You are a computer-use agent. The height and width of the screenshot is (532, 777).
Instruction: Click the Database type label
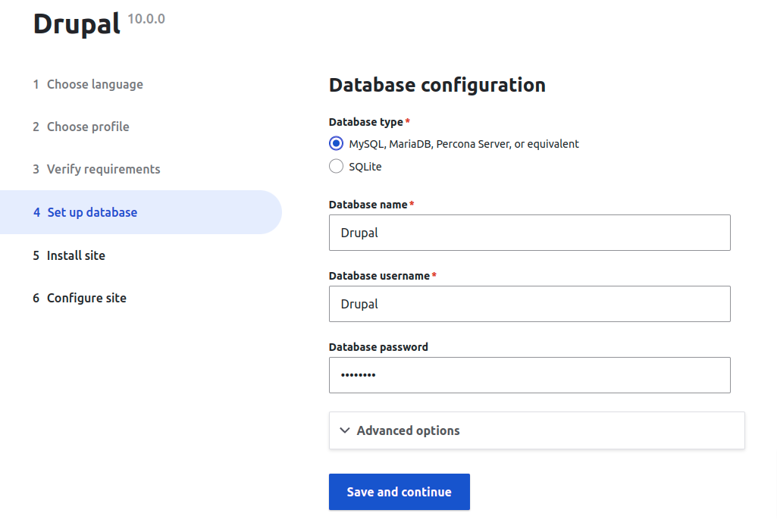(x=365, y=122)
